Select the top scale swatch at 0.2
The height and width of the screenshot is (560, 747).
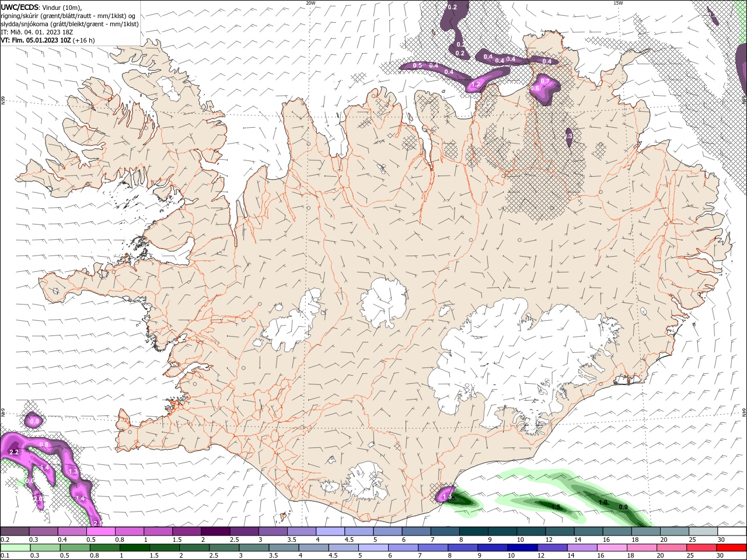point(15,531)
